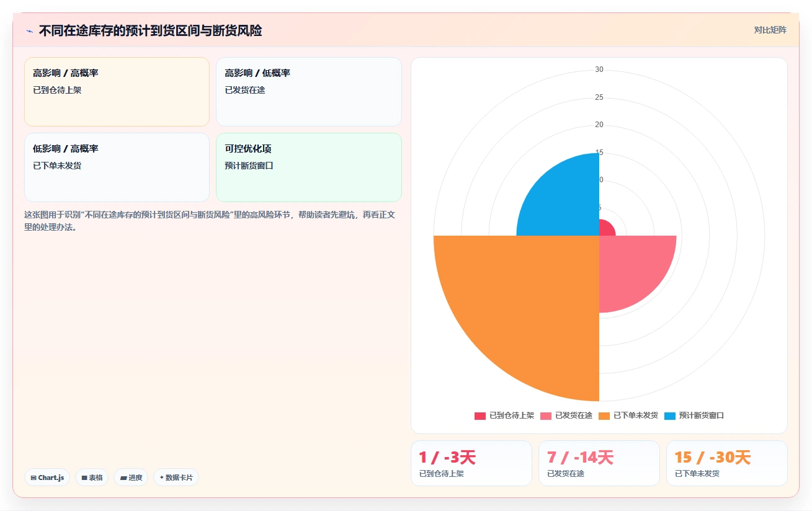Click 已到仓待上架 text in the orange card
The height and width of the screenshot is (511, 812).
(57, 90)
